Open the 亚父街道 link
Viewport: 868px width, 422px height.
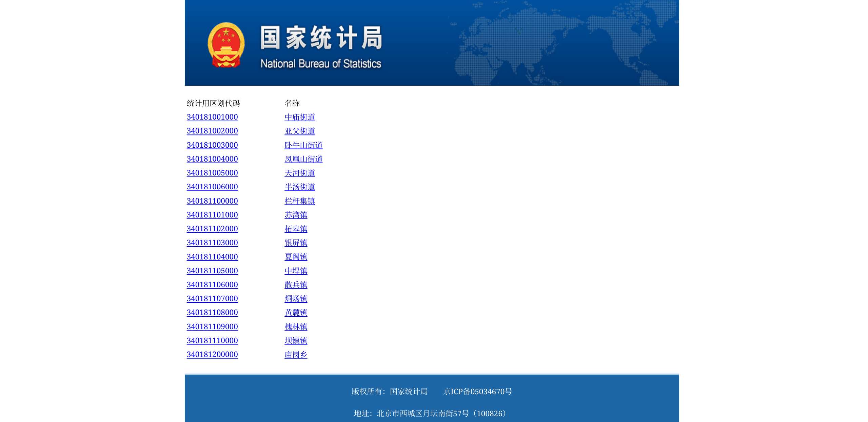pos(300,131)
